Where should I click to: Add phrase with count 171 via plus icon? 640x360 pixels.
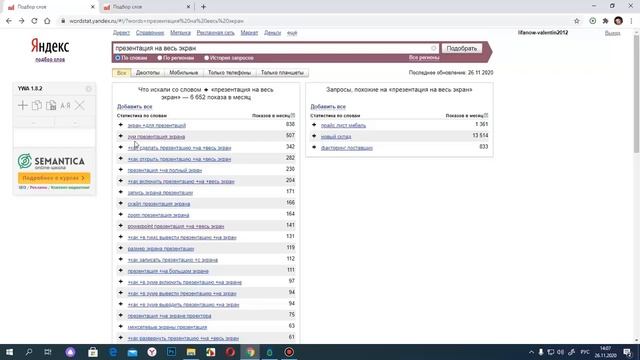tap(121, 192)
